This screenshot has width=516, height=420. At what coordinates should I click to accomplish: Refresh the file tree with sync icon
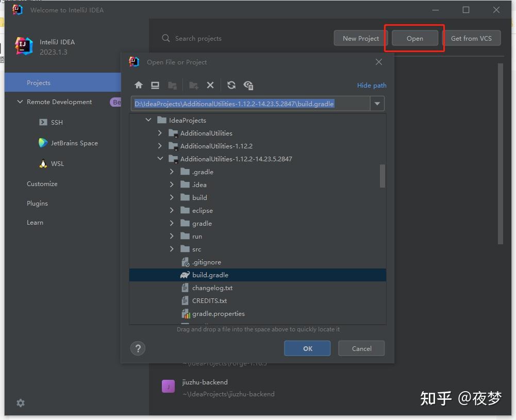pyautogui.click(x=231, y=85)
